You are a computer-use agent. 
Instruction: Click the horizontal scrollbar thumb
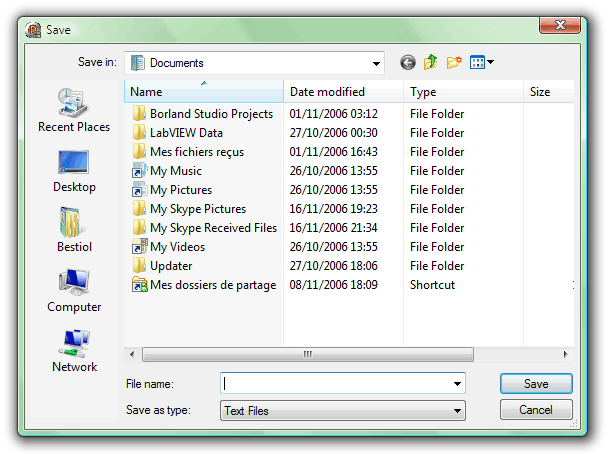307,355
